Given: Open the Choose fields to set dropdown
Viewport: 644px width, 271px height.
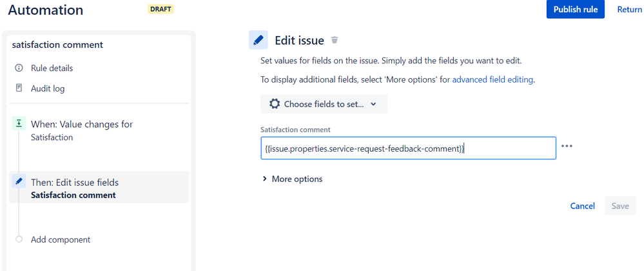Looking at the screenshot, I should [324, 104].
